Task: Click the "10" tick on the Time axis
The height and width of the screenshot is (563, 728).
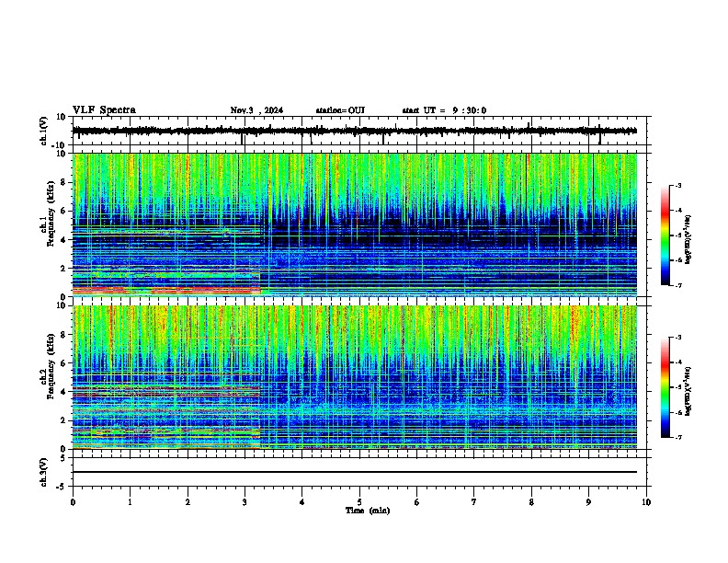Action: click(x=646, y=502)
